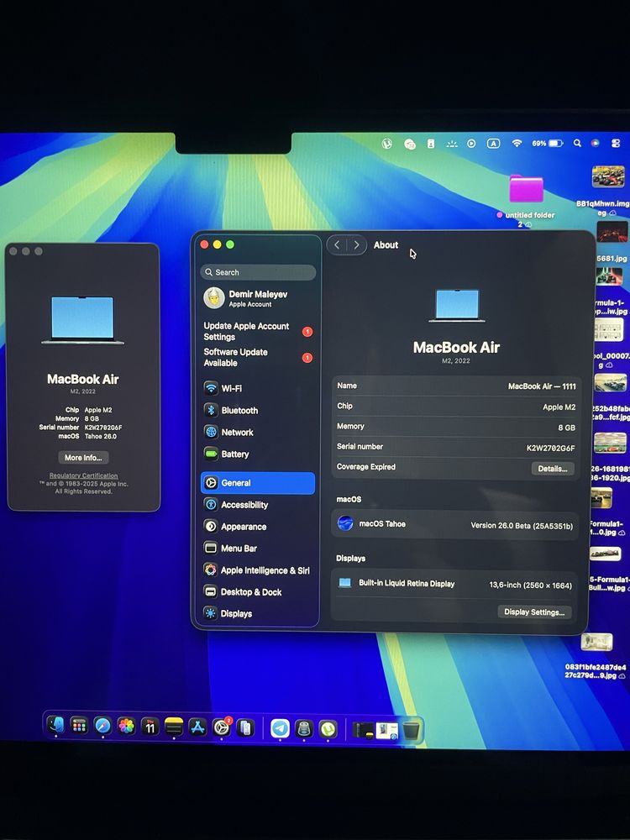Click Demir Maleyev account avatar
This screenshot has height=840, width=630.
pyautogui.click(x=213, y=298)
